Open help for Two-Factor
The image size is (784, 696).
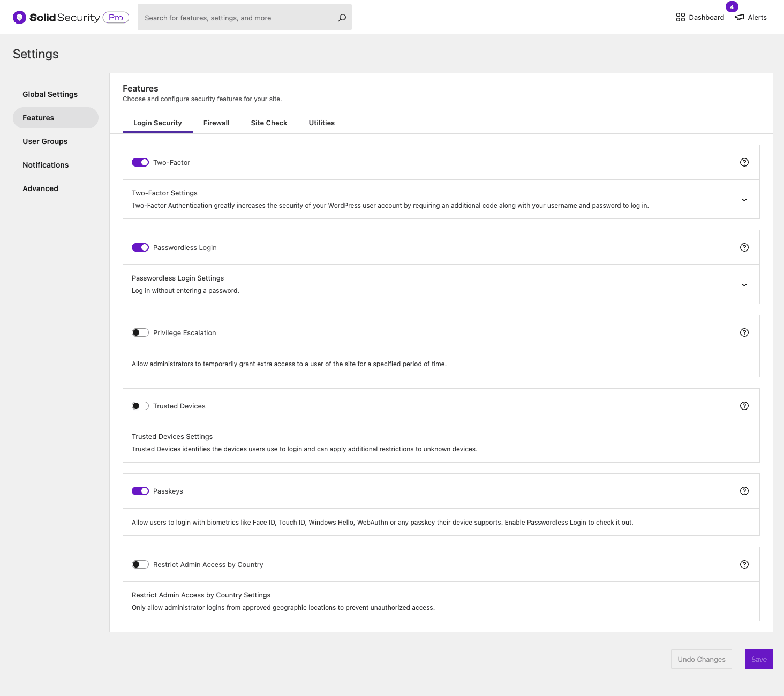click(744, 162)
